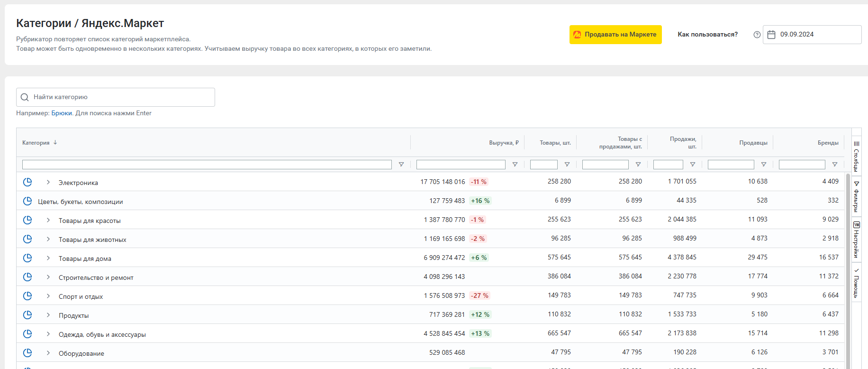Expand the Продукты category
Viewport: 868px width, 369px height.
pyautogui.click(x=48, y=315)
